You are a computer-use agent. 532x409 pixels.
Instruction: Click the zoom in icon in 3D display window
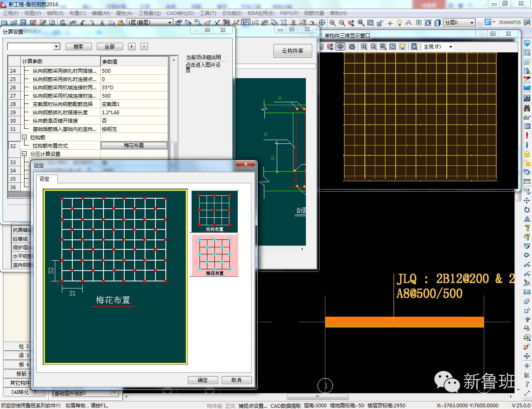(364, 47)
